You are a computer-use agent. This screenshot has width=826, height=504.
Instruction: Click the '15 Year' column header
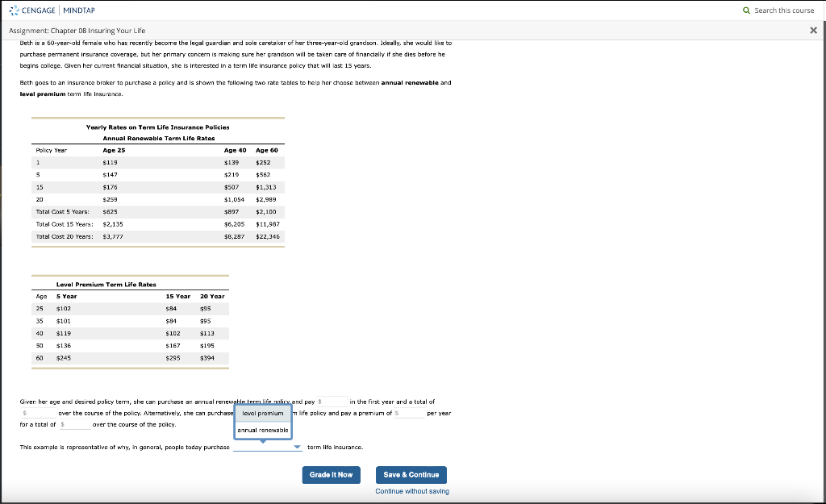pos(178,296)
